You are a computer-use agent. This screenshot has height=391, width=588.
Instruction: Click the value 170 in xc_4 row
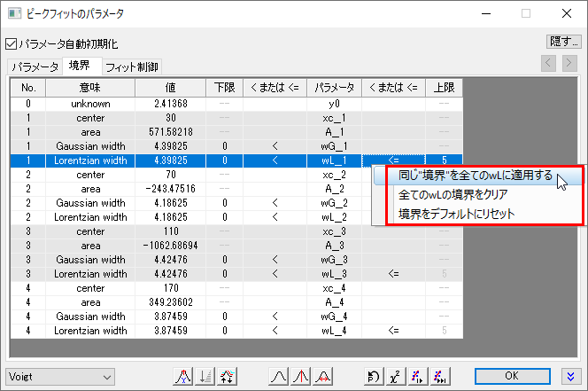click(x=170, y=288)
